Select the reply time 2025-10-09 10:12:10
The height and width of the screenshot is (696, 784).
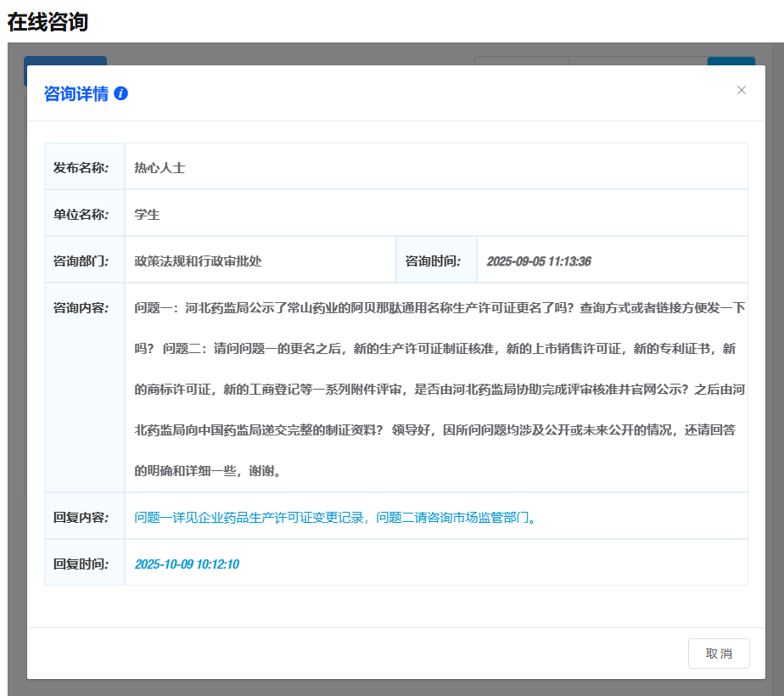click(187, 564)
